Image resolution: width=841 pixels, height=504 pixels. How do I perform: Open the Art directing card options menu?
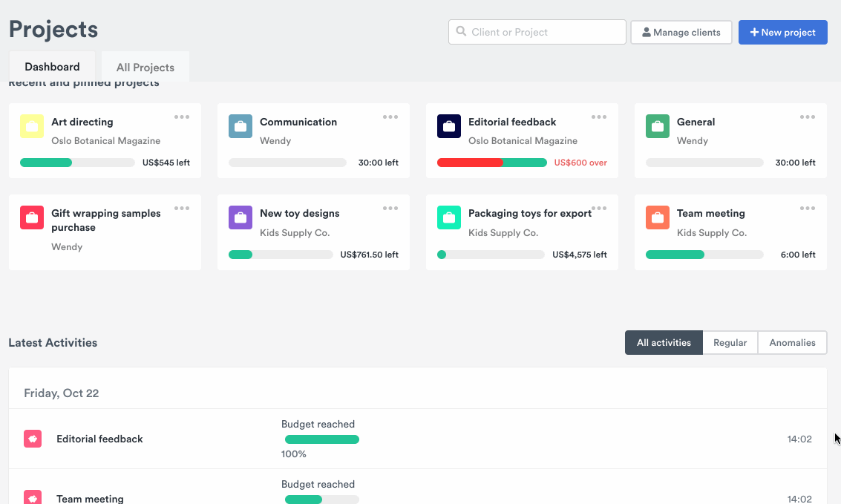pos(182,117)
